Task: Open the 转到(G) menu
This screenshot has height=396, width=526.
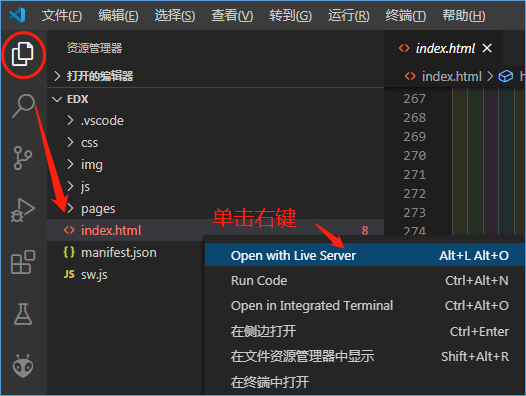Action: 291,15
